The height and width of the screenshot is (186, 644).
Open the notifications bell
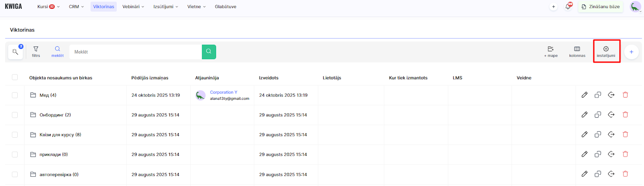pos(568,7)
